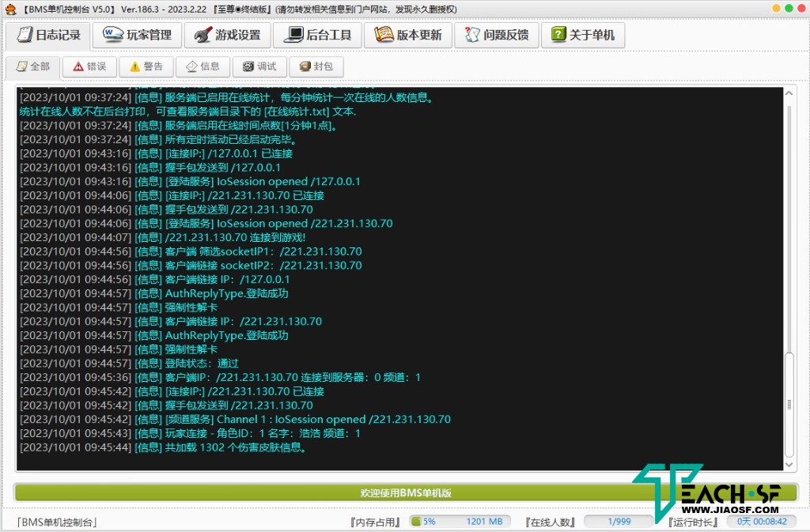This screenshot has height=532, width=810.
Task: Click the 『内存占用』 status label
Action: (375, 523)
